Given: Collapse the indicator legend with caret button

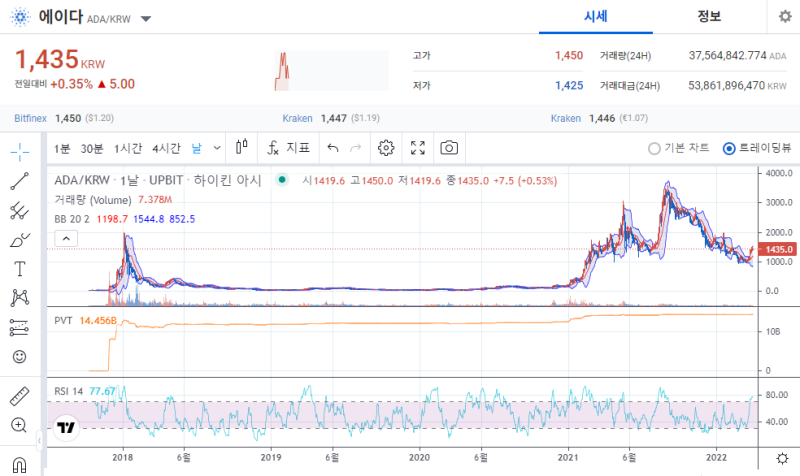Looking at the screenshot, I should [66, 238].
